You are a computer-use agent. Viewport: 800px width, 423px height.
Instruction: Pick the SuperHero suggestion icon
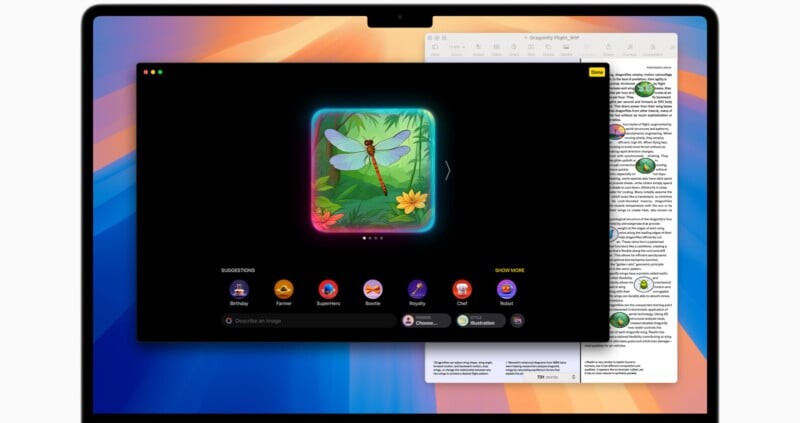click(328, 289)
